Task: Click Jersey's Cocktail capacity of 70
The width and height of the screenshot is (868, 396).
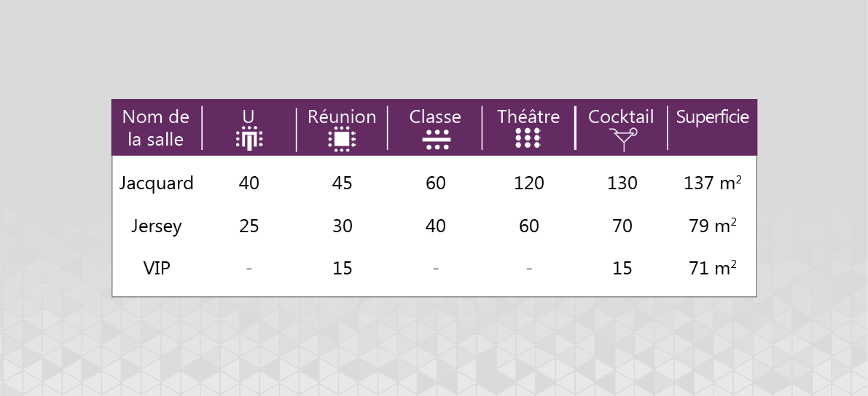Action: 622,226
